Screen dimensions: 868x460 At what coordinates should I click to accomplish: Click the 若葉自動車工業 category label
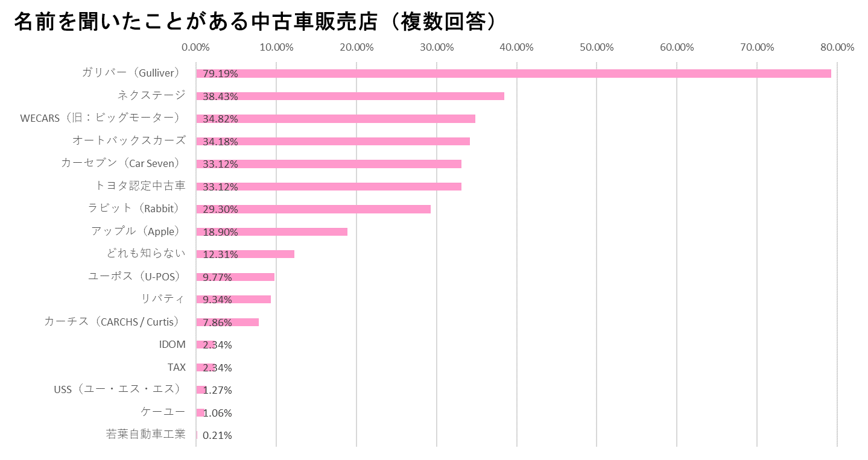(x=145, y=435)
